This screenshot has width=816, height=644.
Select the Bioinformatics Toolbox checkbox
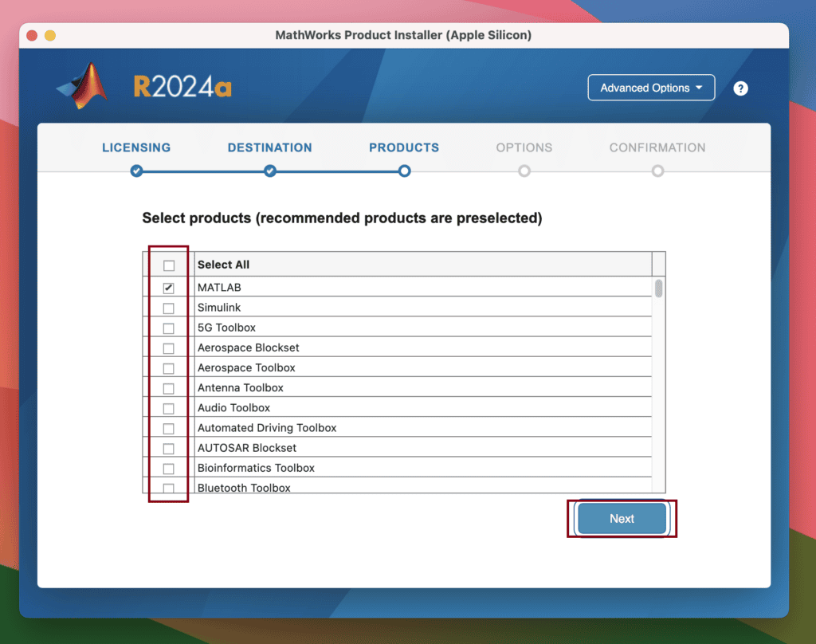pos(169,469)
